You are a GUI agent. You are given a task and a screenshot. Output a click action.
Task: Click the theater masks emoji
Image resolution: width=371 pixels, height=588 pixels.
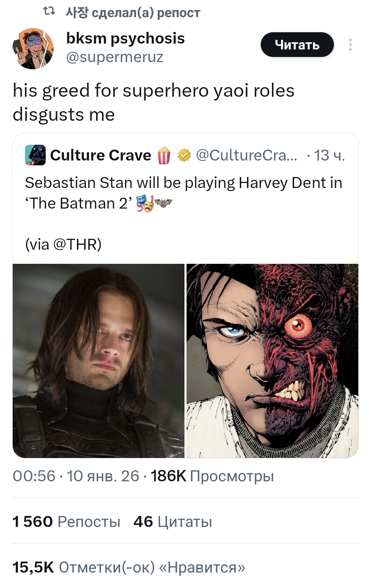pyautogui.click(x=145, y=204)
